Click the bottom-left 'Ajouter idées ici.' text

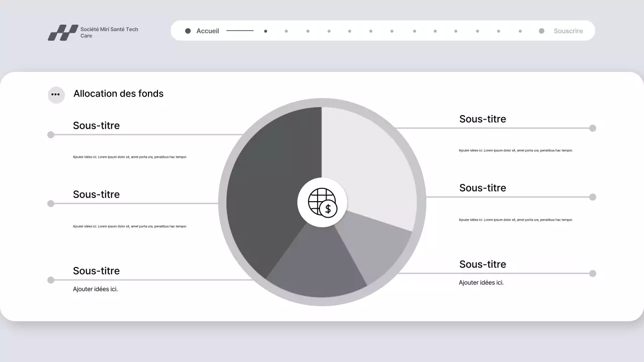[95, 289]
